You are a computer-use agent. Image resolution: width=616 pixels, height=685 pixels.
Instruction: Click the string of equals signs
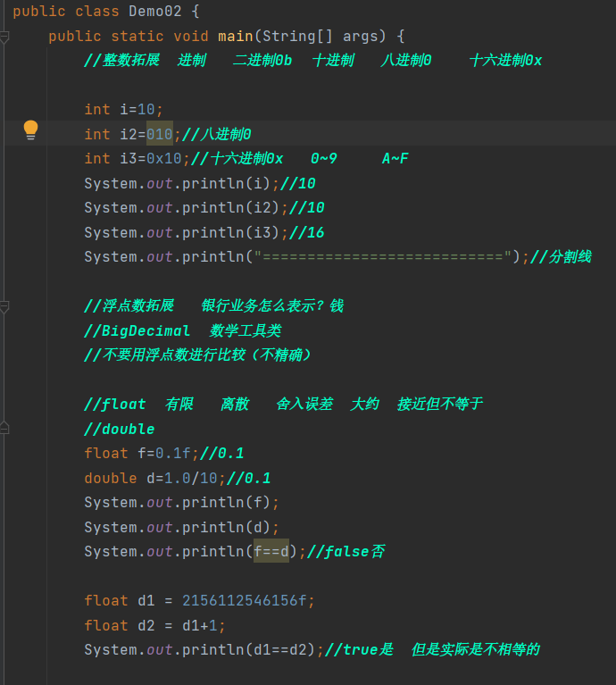tap(381, 256)
